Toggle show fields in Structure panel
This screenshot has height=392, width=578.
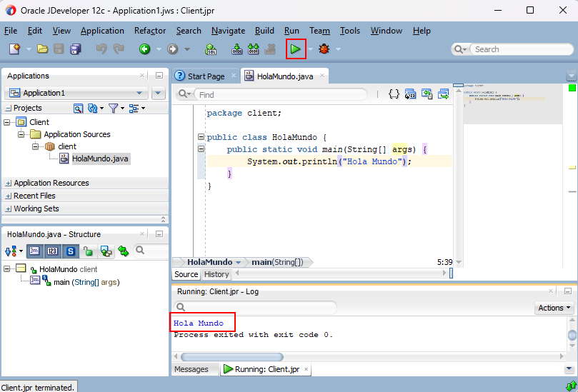[52, 251]
